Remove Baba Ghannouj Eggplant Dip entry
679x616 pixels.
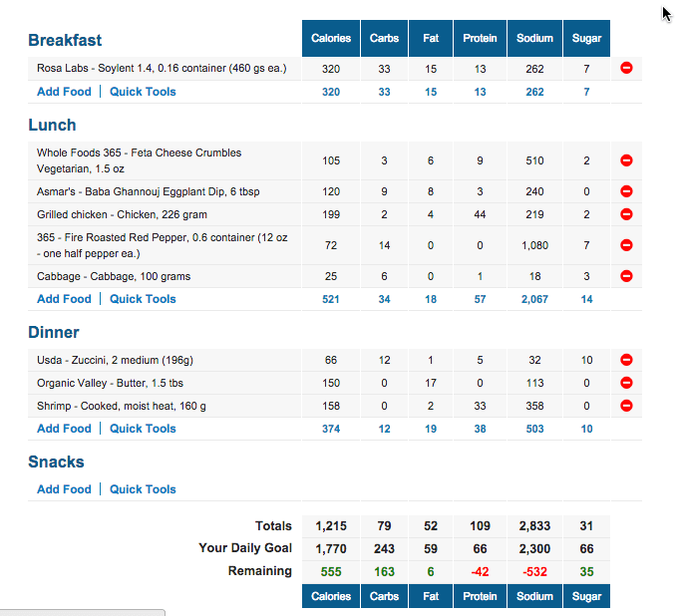(626, 191)
